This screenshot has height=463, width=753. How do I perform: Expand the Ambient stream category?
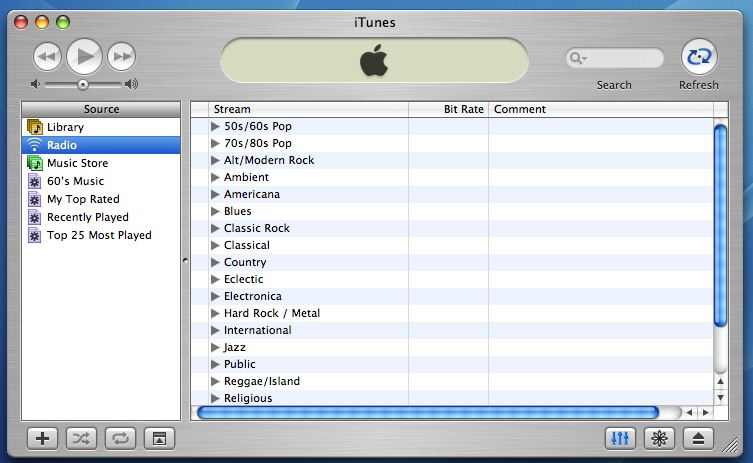click(215, 177)
